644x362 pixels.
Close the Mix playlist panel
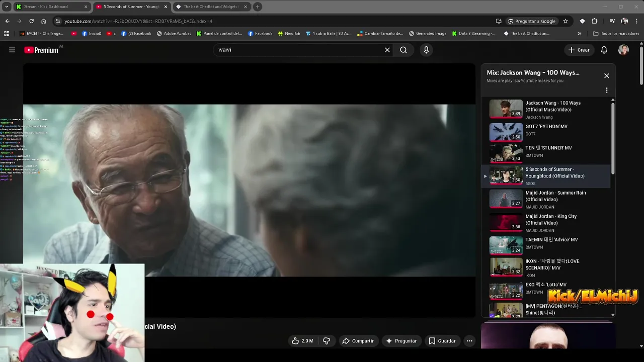(607, 75)
